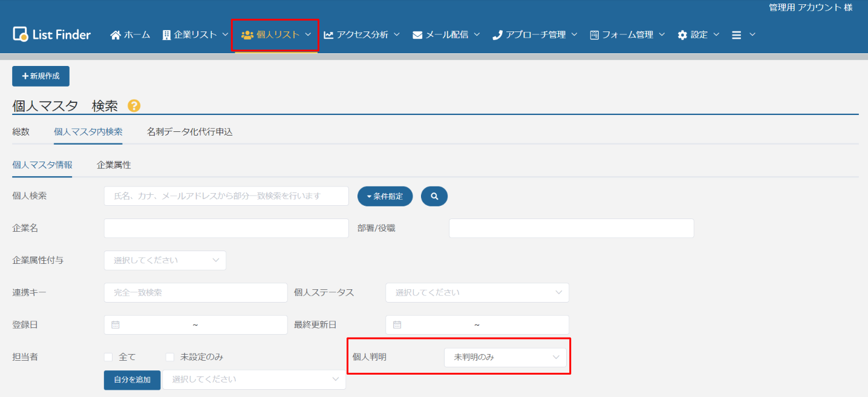Image resolution: width=868 pixels, height=397 pixels.
Task: Click the 最終更新日 calendar icon
Action: click(x=397, y=325)
